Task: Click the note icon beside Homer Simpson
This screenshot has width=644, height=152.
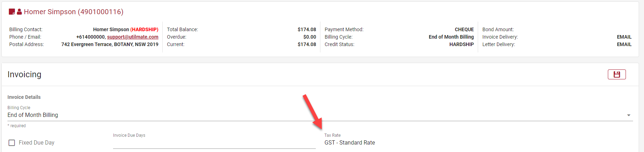Action: pos(12,12)
